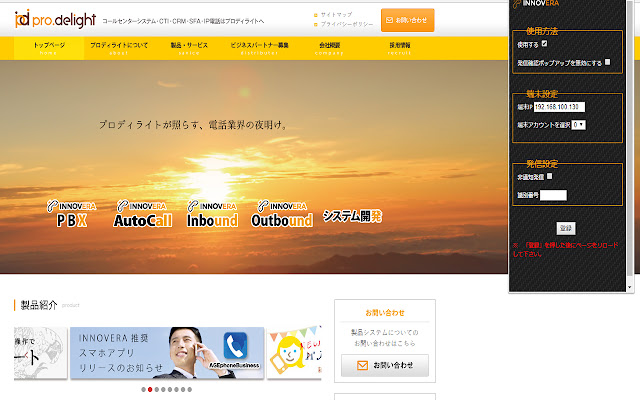640x400 pixels.
Task: Open the トップページ navigation tab
Action: point(48,46)
